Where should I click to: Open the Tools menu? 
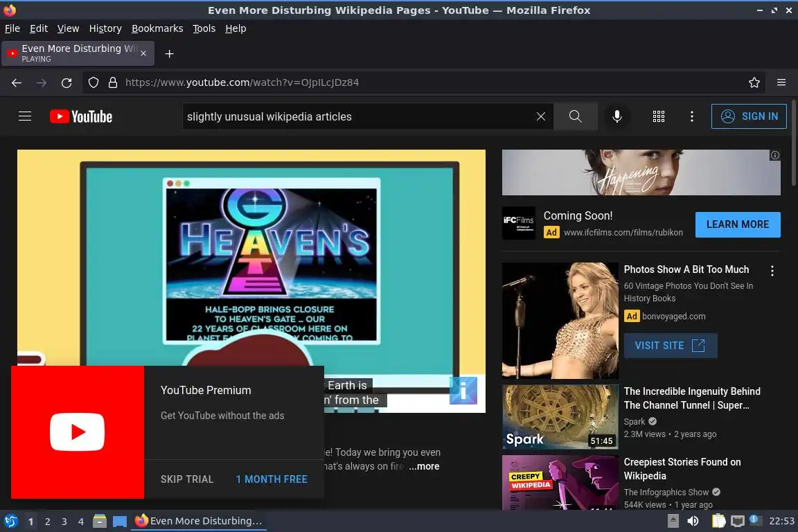[x=204, y=28]
